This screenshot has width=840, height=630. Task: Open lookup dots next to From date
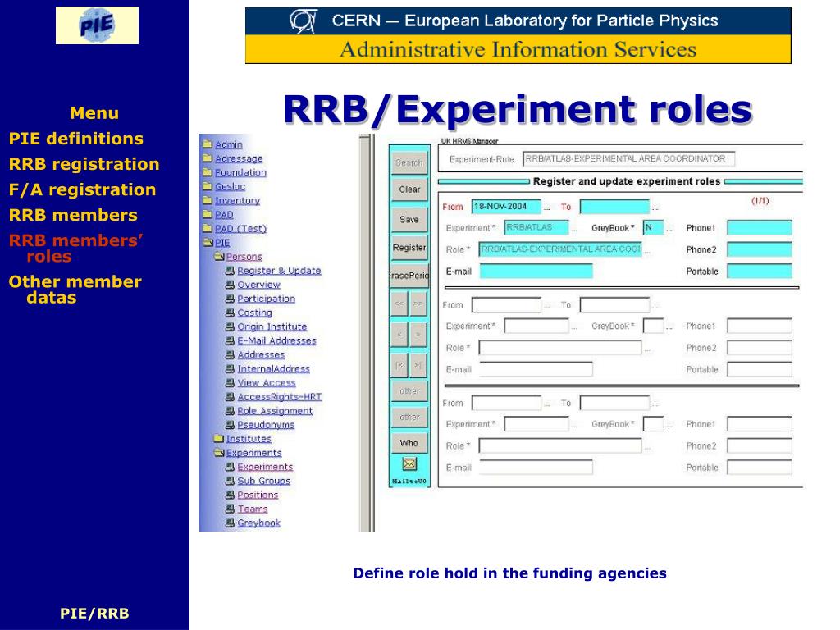tap(546, 208)
